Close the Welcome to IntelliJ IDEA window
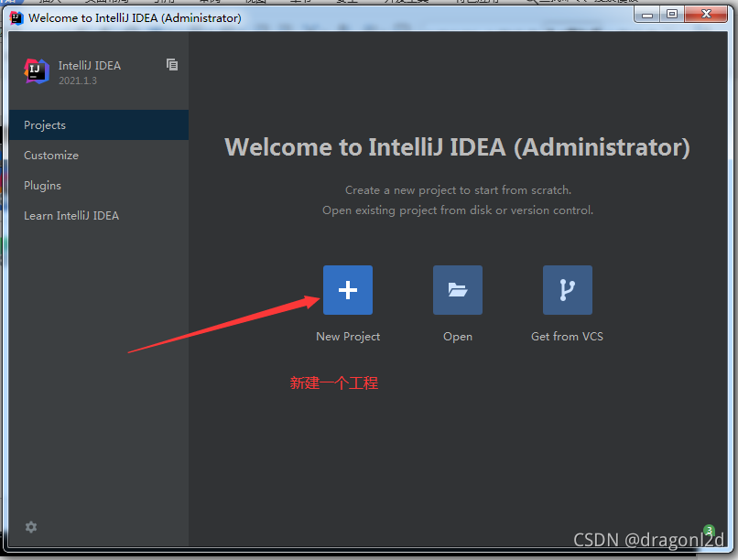Viewport: 738px width, 560px height. coord(706,15)
